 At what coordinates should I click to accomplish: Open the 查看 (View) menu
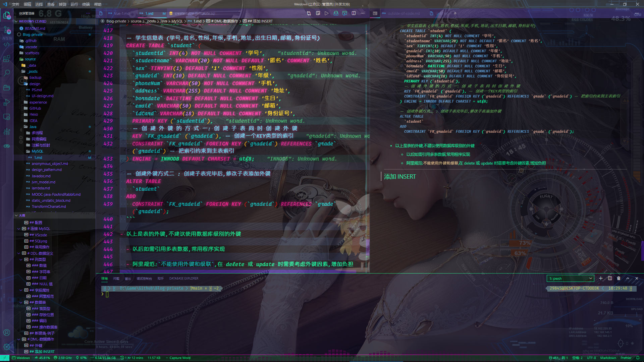coord(51,4)
